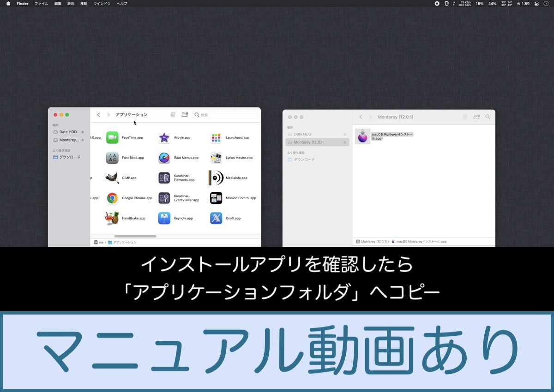Select the Mission Control.app icon

216,198
